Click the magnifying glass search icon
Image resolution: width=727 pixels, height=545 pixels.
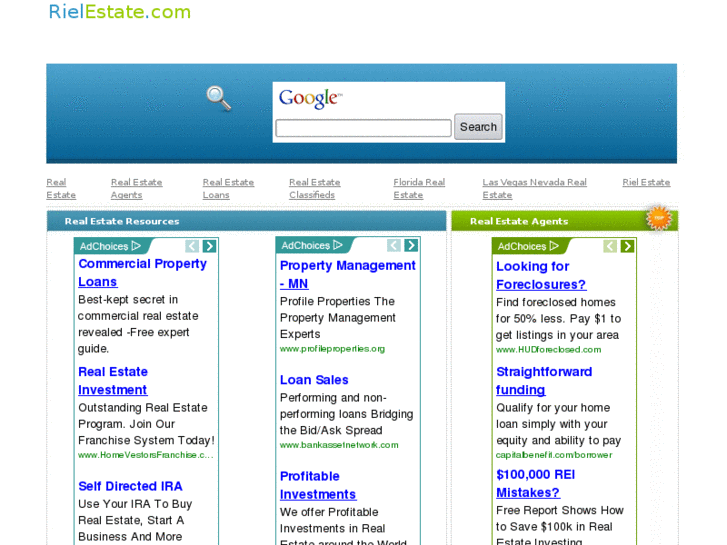218,98
